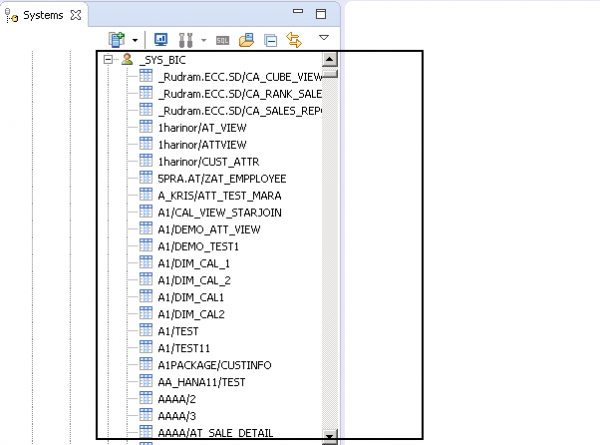Click the vertical scrollbar thumb
Image resolution: width=600 pixels, height=445 pixels.
[330, 73]
